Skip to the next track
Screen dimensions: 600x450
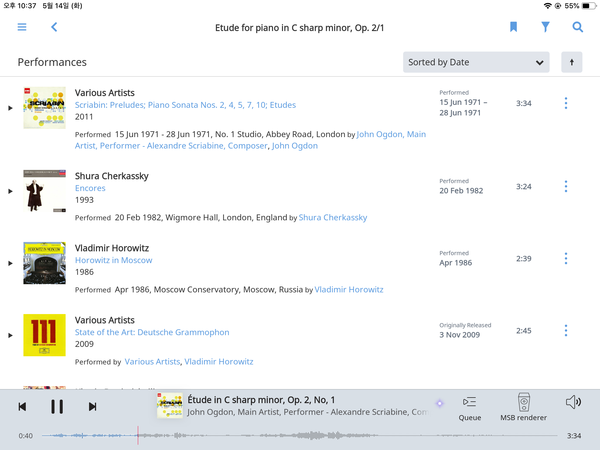[x=92, y=406]
